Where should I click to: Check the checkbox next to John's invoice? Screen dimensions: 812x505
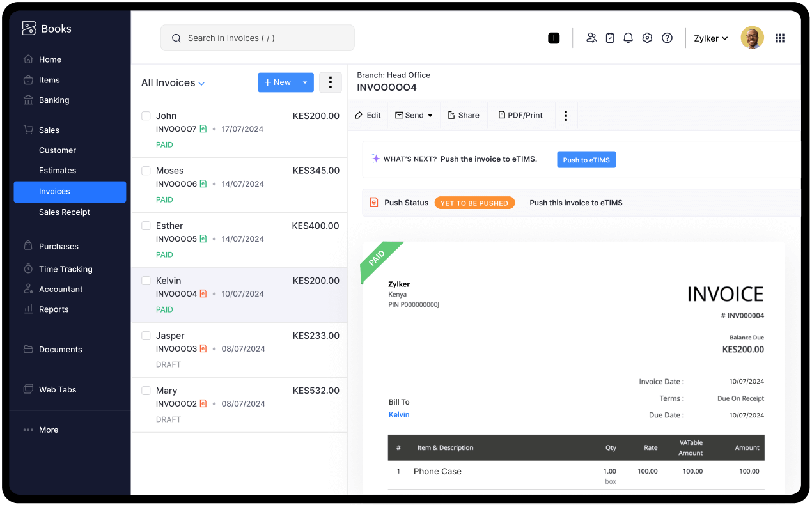pyautogui.click(x=146, y=115)
